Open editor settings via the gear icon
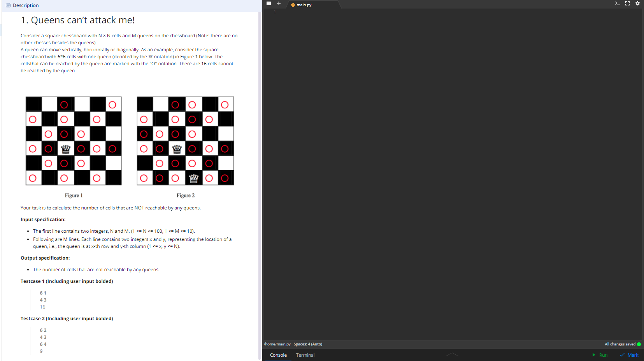The height and width of the screenshot is (361, 644). pos(637,3)
